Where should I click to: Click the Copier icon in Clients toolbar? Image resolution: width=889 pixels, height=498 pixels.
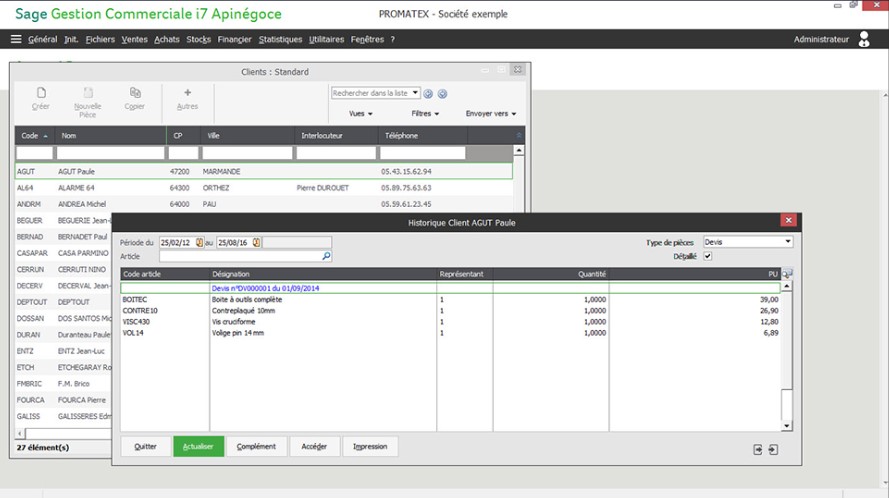tap(135, 92)
